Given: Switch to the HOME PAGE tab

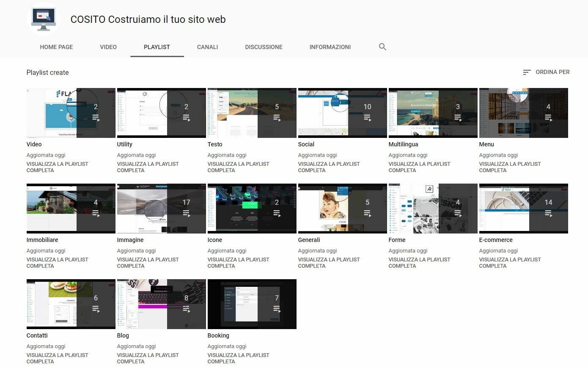Looking at the screenshot, I should [x=56, y=47].
